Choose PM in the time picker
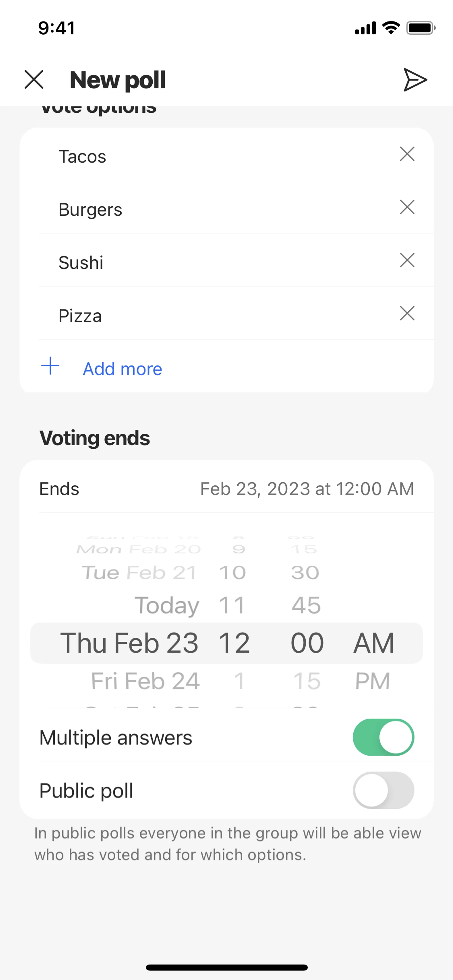453x980 pixels. pyautogui.click(x=372, y=681)
